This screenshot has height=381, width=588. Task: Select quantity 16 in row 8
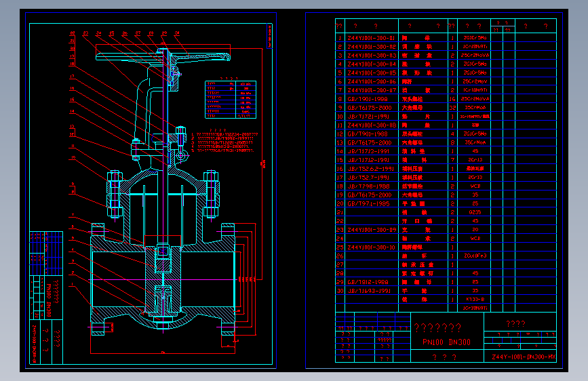(452, 99)
